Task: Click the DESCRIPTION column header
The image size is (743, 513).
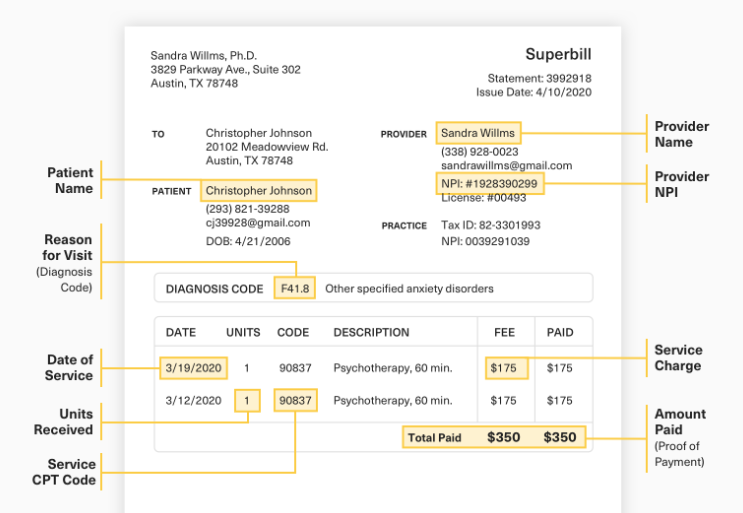Action: (371, 332)
